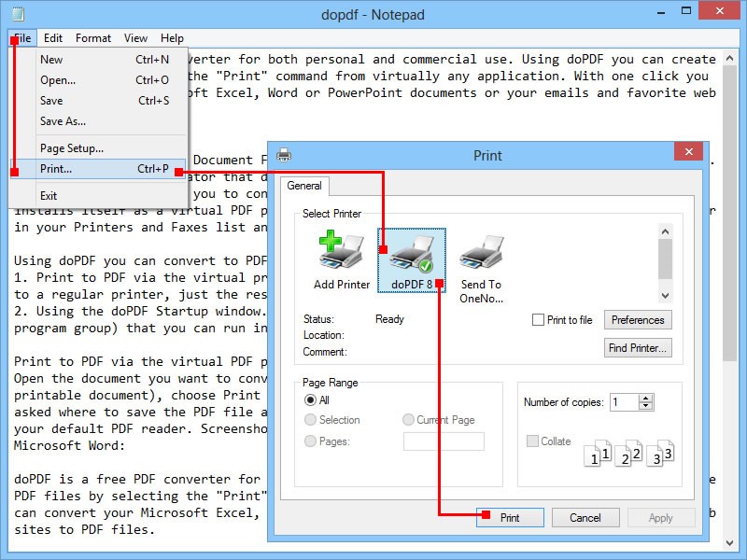Choose the Selection radio button

[x=310, y=419]
